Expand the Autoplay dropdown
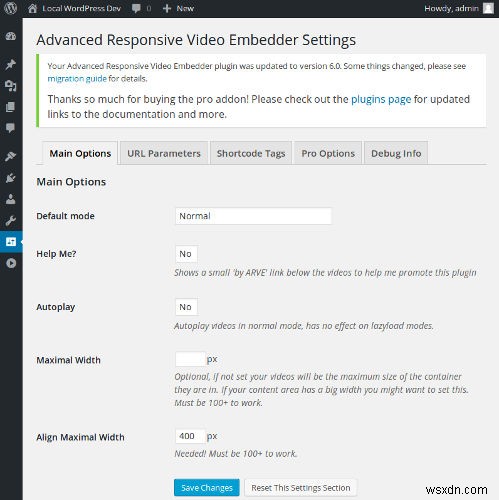The image size is (499, 500). (186, 307)
